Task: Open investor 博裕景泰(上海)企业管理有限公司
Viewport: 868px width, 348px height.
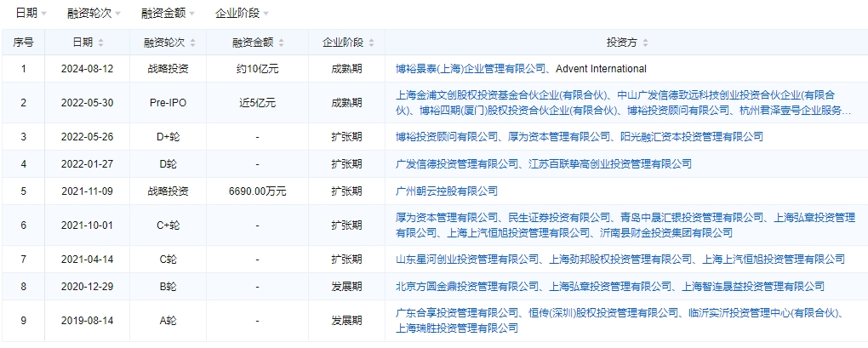Action: point(472,69)
